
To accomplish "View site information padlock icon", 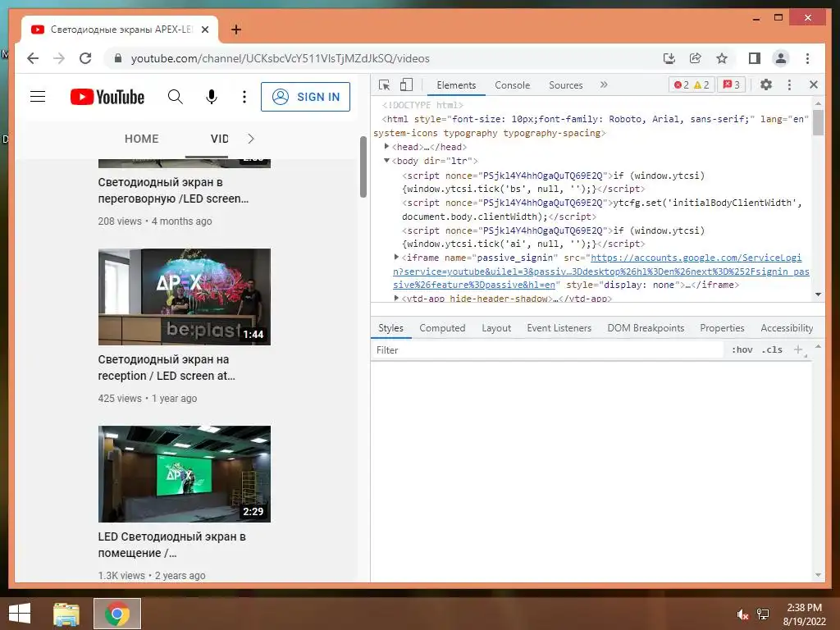I will tap(118, 58).
